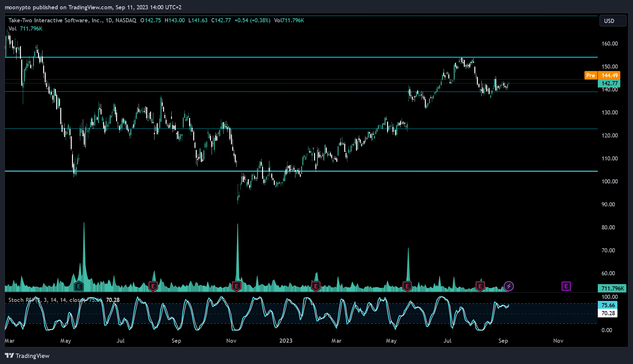
Task: Click the 2023 label on the time axis
Action: [x=286, y=341]
